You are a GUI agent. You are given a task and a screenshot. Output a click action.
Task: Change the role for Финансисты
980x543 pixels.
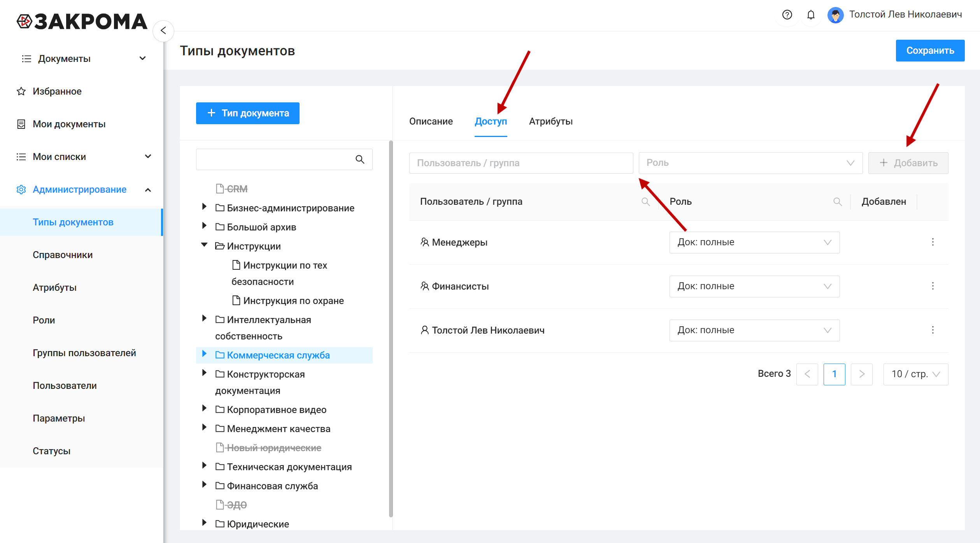pos(754,286)
